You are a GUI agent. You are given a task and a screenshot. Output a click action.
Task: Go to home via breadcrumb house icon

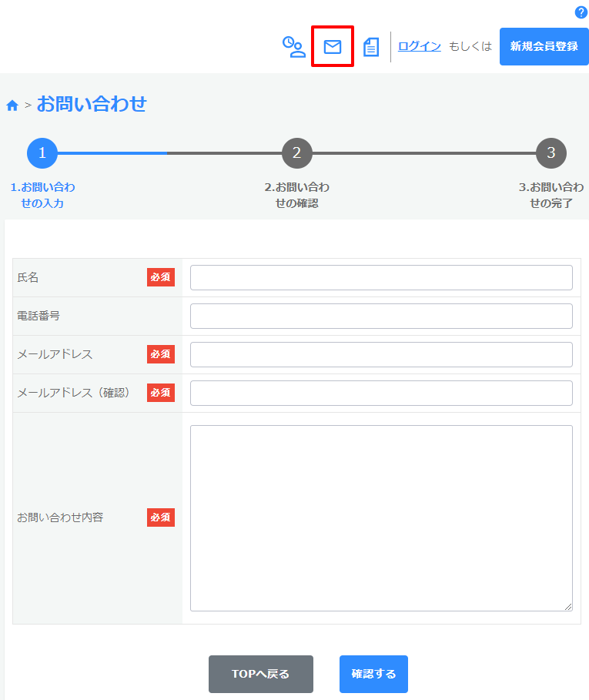pyautogui.click(x=12, y=106)
